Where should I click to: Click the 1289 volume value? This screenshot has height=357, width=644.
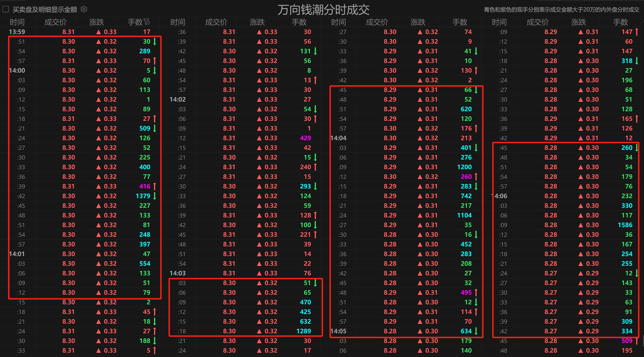[303, 331]
